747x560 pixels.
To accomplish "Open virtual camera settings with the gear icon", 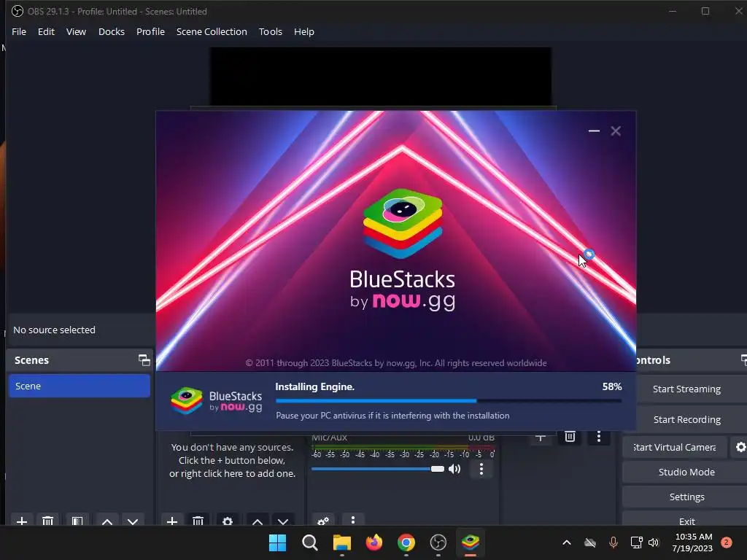I will [x=740, y=447].
